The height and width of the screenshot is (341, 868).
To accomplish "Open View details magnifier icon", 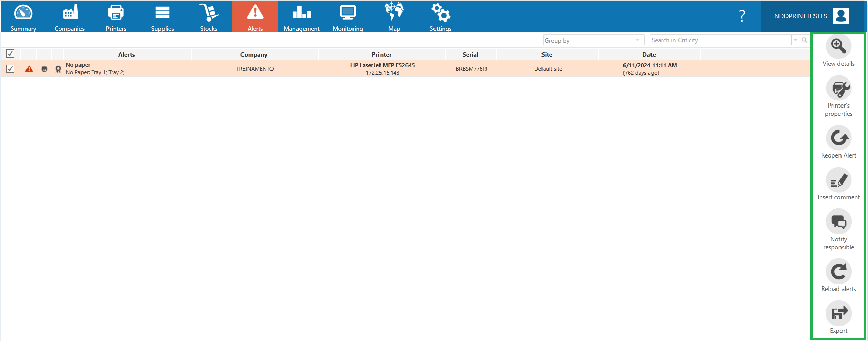I will pos(838,46).
